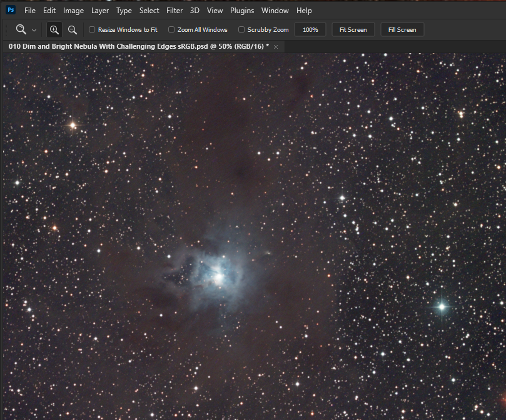Open the File menu

coord(29,10)
